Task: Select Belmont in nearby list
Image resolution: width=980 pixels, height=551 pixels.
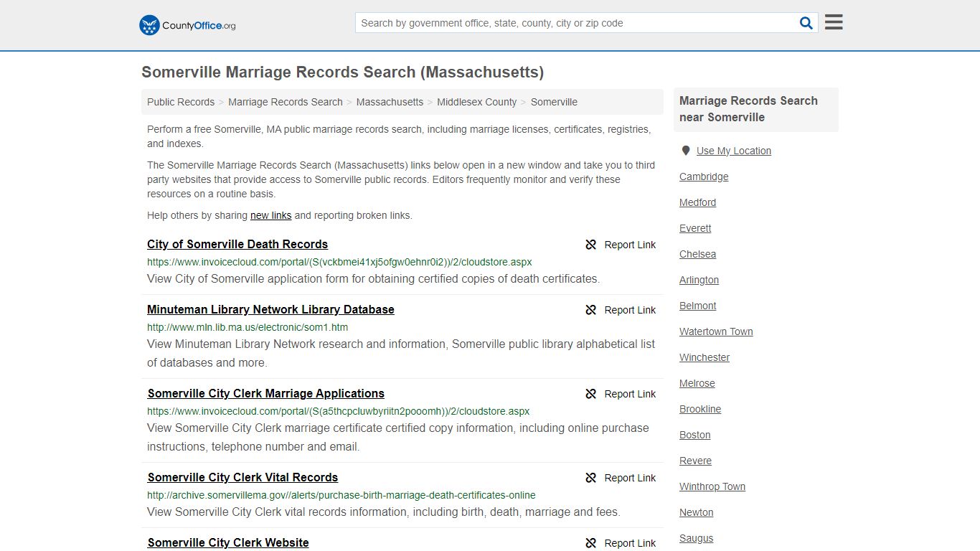Action: tap(697, 306)
